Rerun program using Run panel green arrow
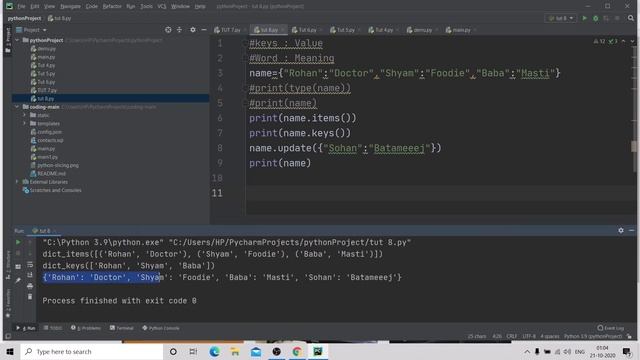The width and height of the screenshot is (640, 360). pos(18,242)
